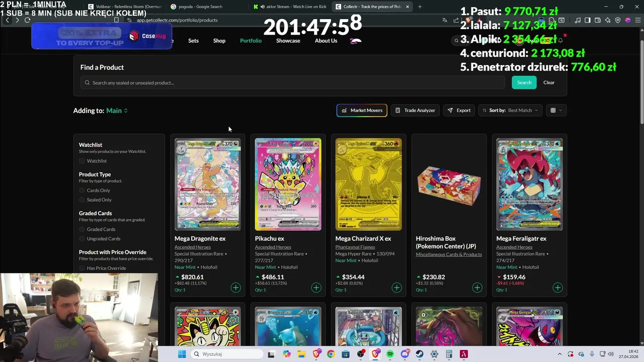The height and width of the screenshot is (362, 644).
Task: Open the Brave VPN shield icon
Action: [x=618, y=20]
